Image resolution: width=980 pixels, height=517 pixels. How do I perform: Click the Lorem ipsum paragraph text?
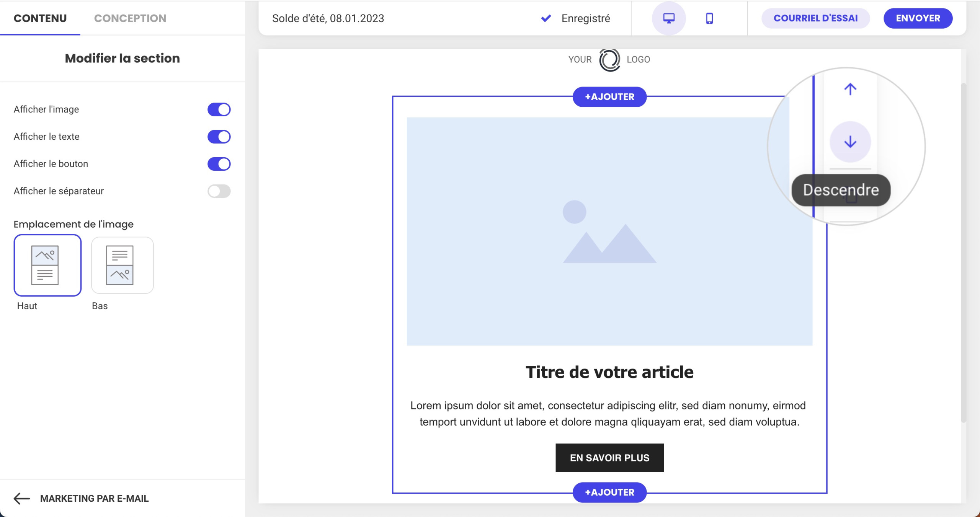tap(608, 414)
